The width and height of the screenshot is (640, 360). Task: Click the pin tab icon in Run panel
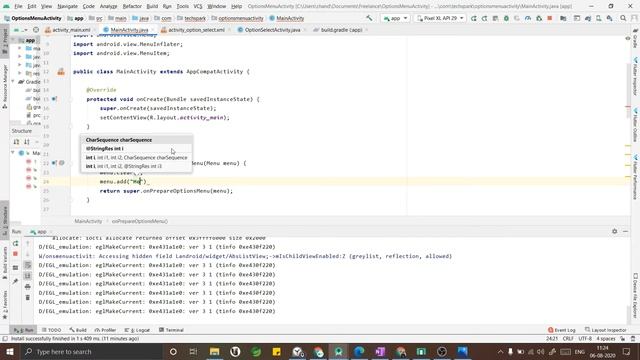[x=16, y=281]
